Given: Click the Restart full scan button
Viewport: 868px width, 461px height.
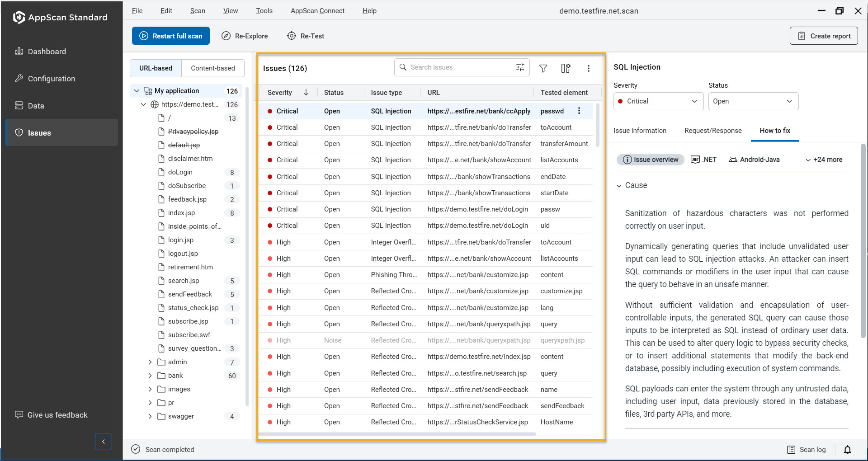Looking at the screenshot, I should coord(170,36).
